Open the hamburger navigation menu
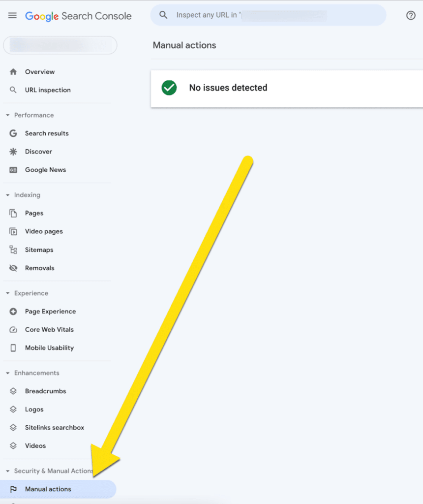Viewport: 423px width, 504px height. coord(12,15)
